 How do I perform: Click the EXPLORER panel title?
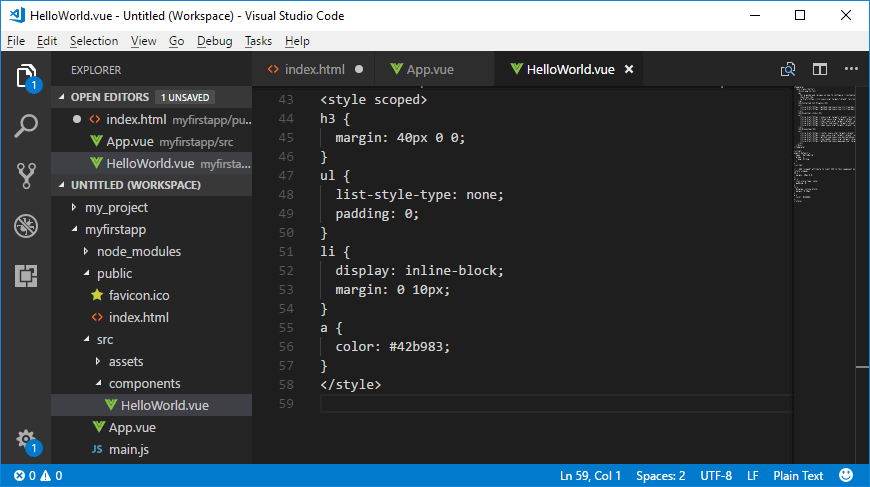click(x=96, y=70)
